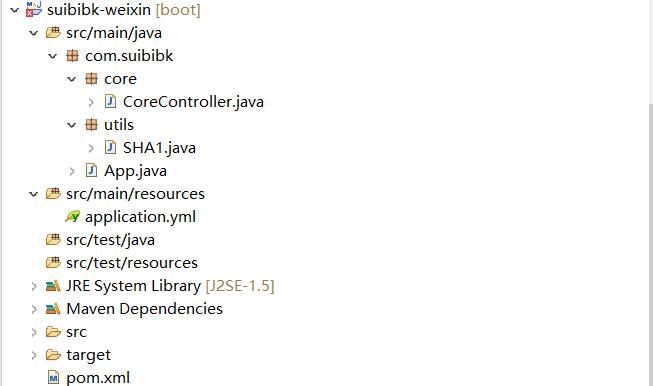Expand the target folder

34,355
